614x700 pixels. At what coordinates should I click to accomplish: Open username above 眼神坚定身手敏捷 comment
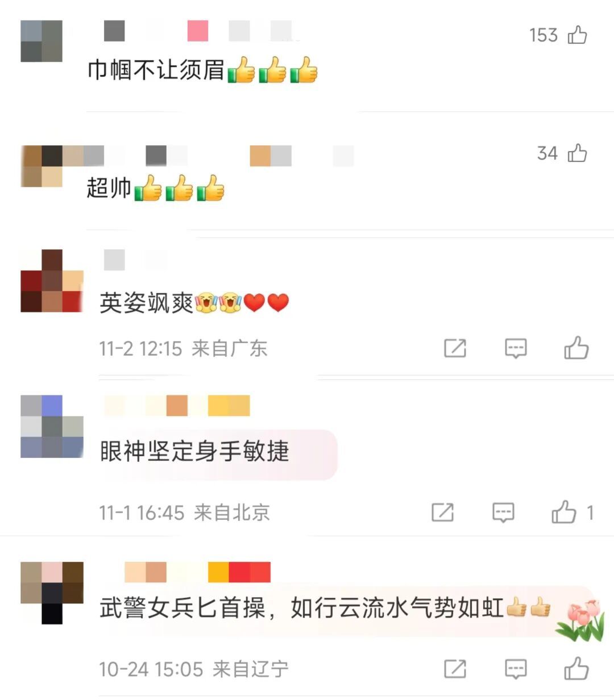pos(177,406)
